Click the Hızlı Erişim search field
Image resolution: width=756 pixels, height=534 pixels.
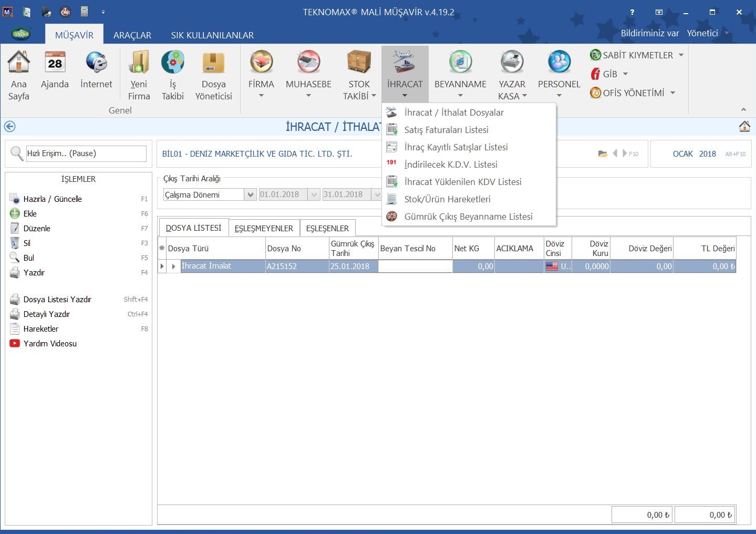click(x=86, y=153)
